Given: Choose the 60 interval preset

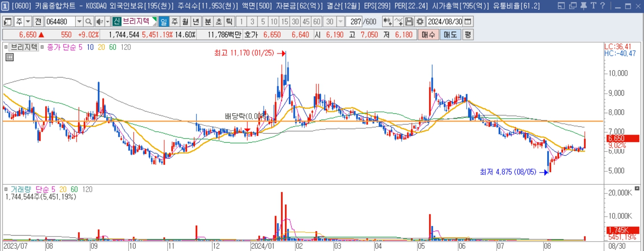Looking at the screenshot, I should tap(317, 22).
